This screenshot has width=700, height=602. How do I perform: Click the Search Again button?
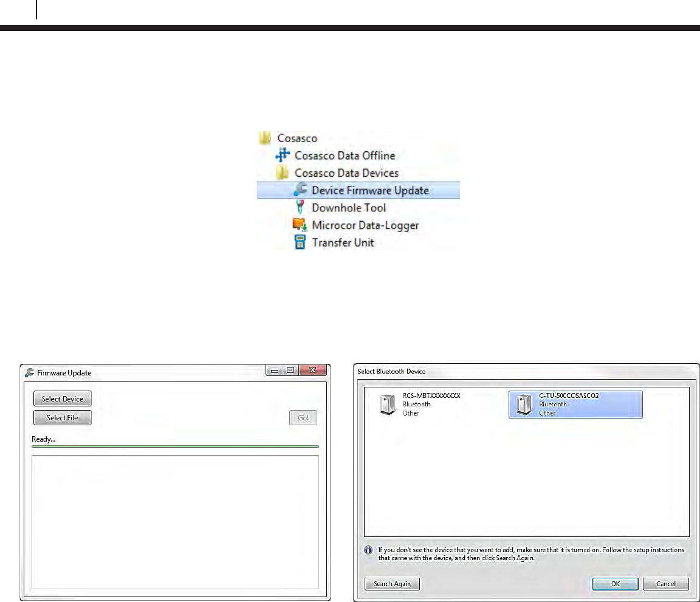(392, 584)
